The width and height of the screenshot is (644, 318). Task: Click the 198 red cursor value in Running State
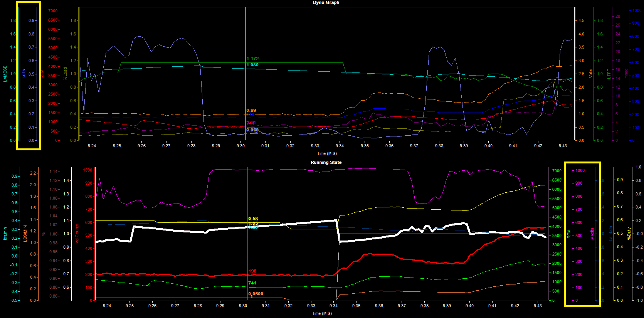(x=252, y=271)
